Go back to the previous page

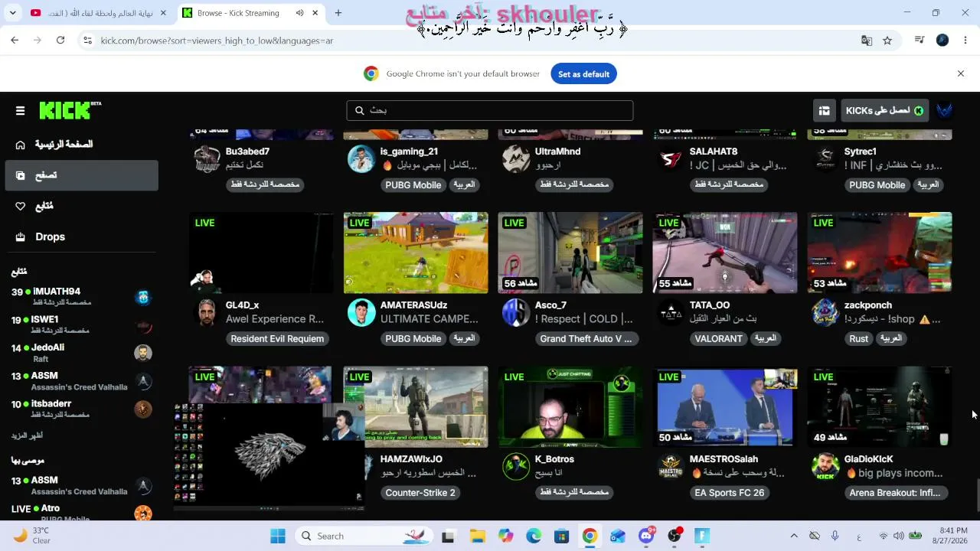pyautogui.click(x=15, y=41)
